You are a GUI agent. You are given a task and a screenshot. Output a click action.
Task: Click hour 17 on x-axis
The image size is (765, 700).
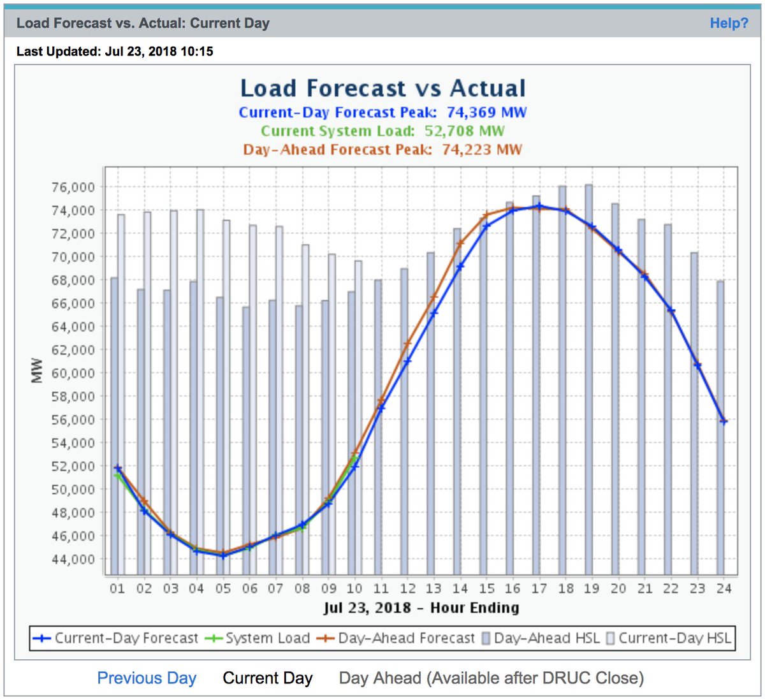tap(539, 588)
